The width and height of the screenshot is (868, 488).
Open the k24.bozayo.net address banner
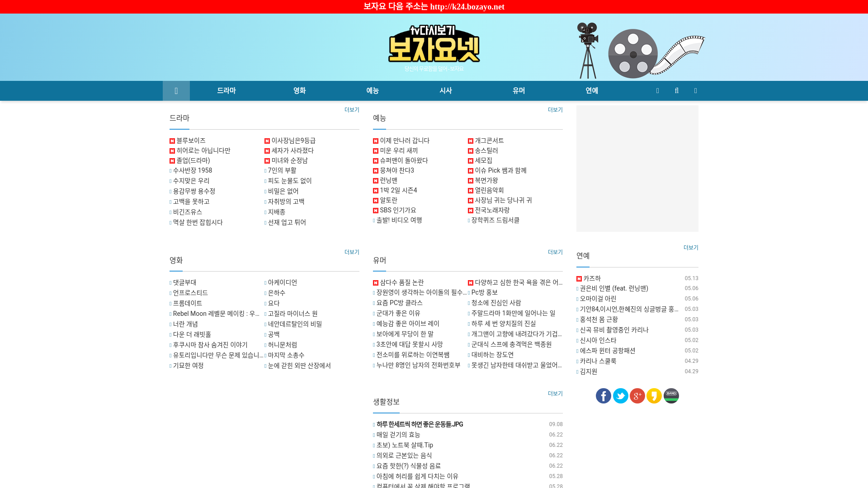[x=434, y=7]
